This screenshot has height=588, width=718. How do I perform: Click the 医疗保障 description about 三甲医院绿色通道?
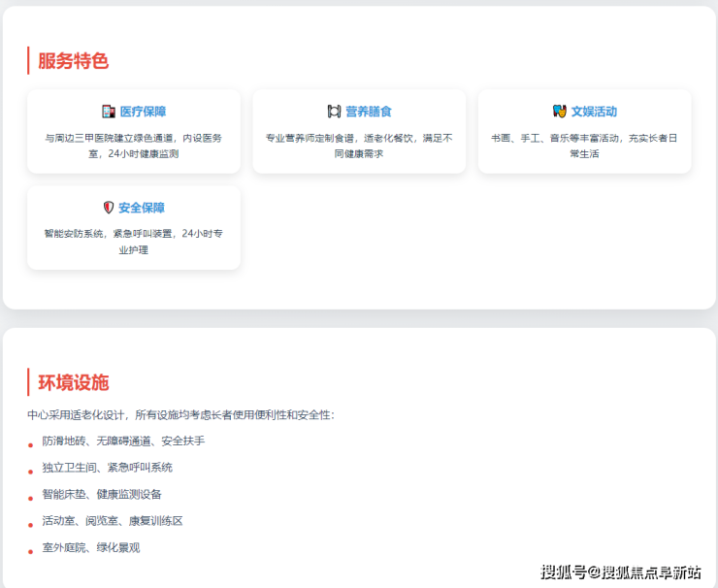pyautogui.click(x=134, y=146)
